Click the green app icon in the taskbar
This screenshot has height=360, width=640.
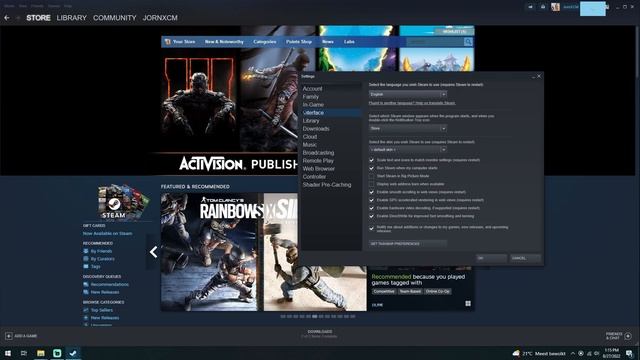(57, 353)
